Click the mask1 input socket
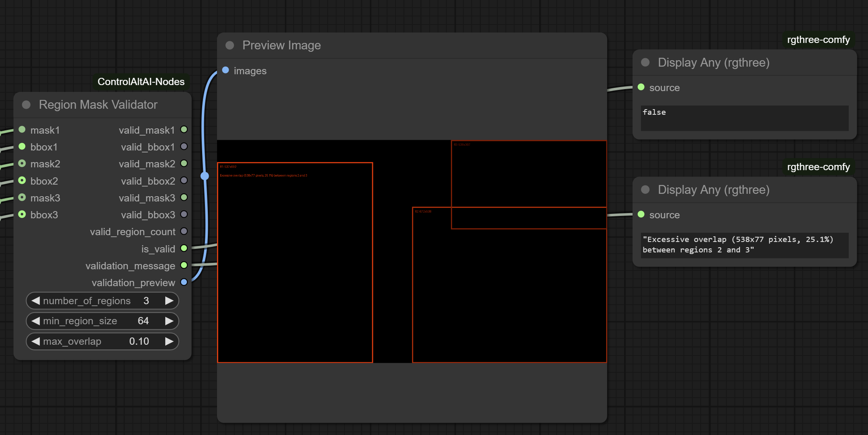Screen dimensions: 868x435 22,130
